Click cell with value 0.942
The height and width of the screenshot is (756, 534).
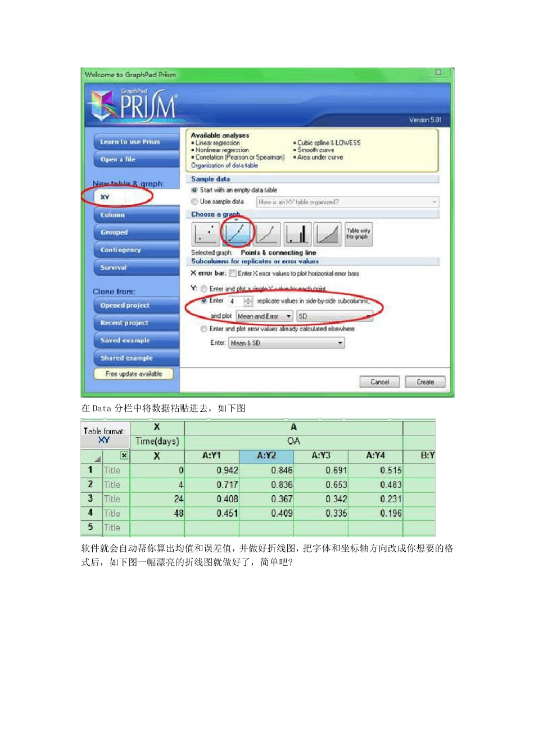(212, 470)
